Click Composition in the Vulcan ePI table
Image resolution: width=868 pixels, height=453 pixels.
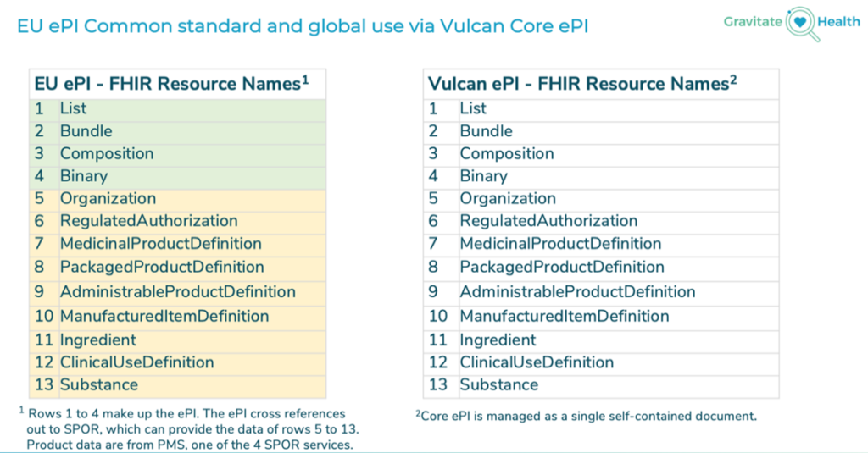(x=507, y=154)
